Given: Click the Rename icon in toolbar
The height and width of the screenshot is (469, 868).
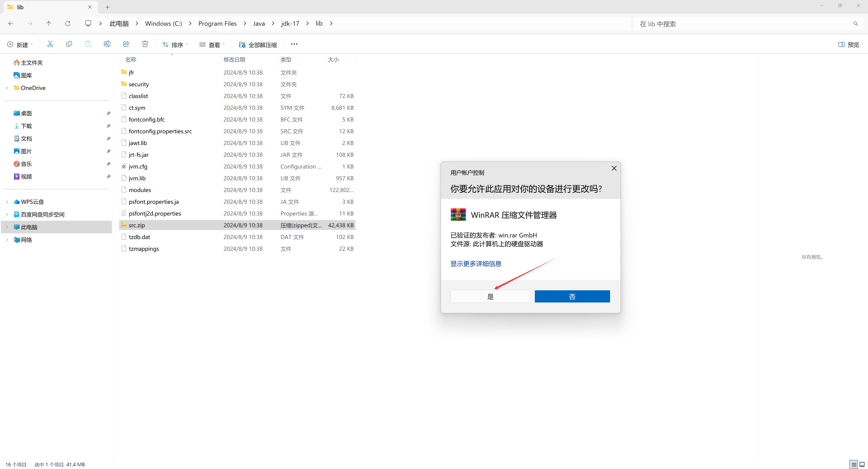Looking at the screenshot, I should pyautogui.click(x=107, y=44).
